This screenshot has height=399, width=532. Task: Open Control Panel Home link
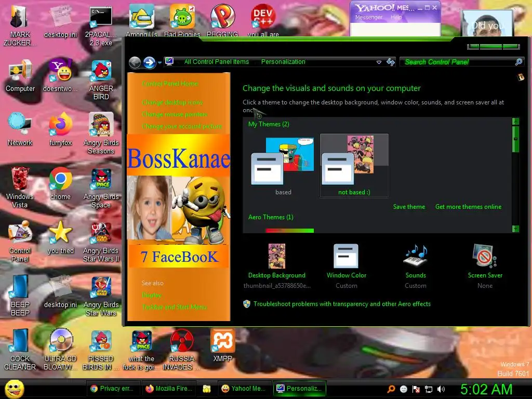(x=170, y=84)
